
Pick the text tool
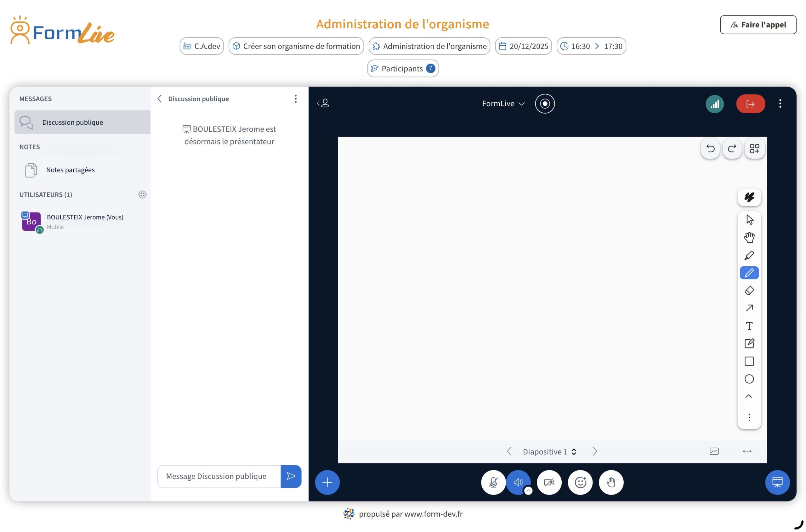click(749, 325)
